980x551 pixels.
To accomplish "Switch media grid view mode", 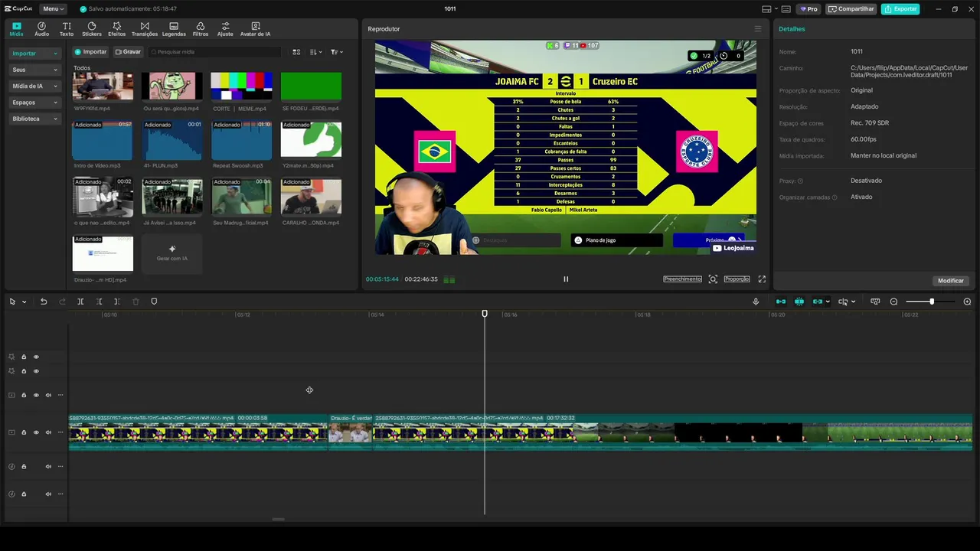I will click(x=297, y=52).
